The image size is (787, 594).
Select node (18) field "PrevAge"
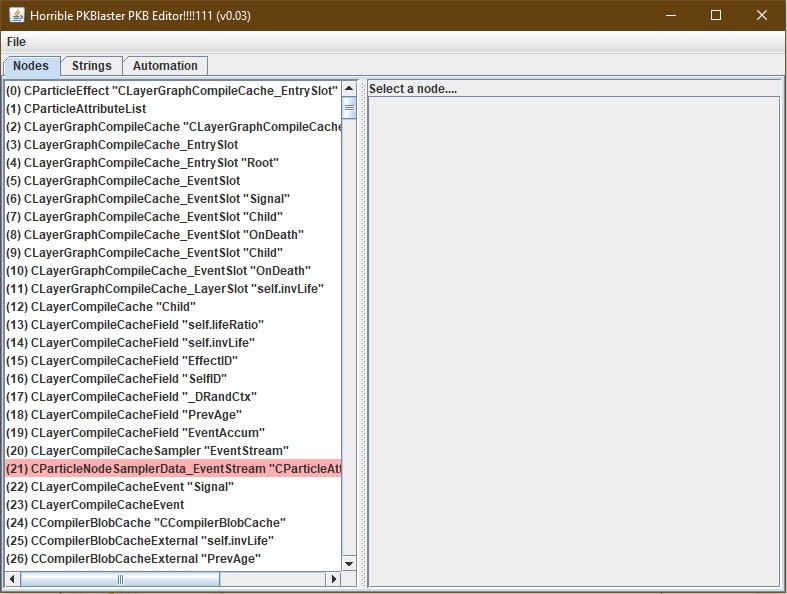(x=173, y=415)
